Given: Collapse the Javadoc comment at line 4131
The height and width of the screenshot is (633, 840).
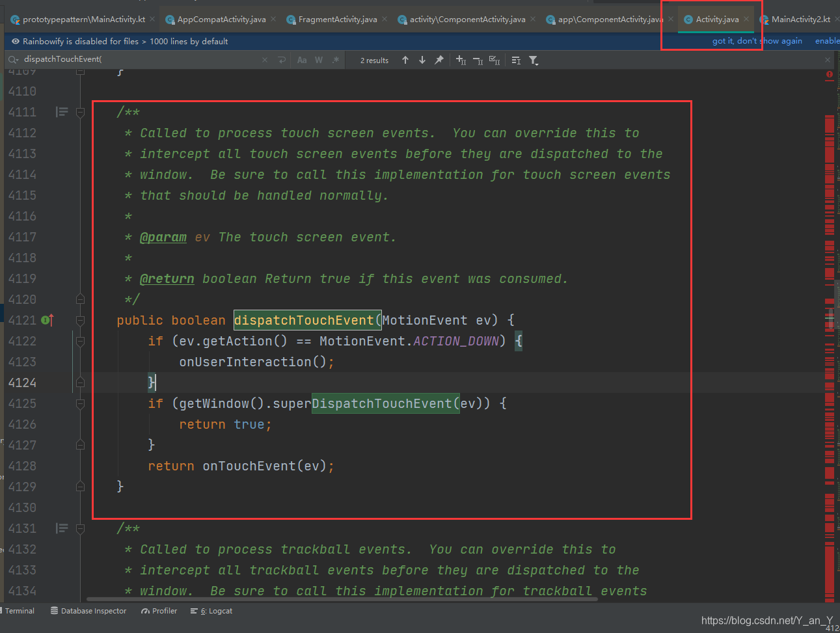Looking at the screenshot, I should click(x=80, y=529).
